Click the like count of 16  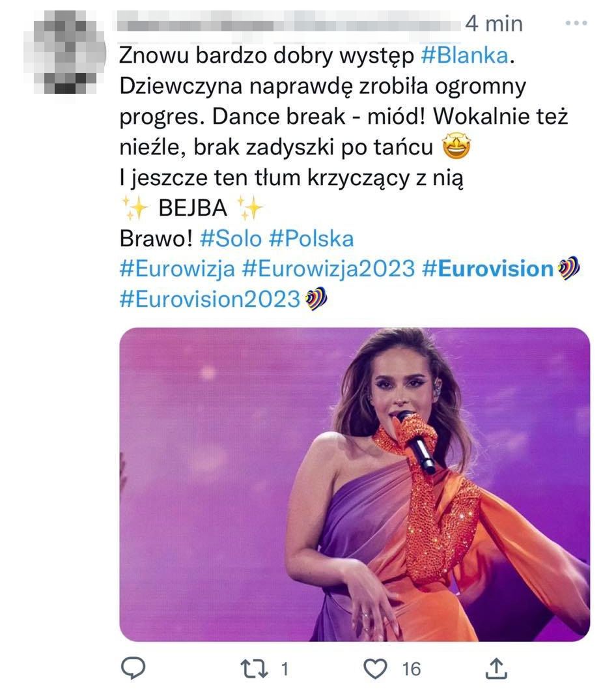click(411, 669)
